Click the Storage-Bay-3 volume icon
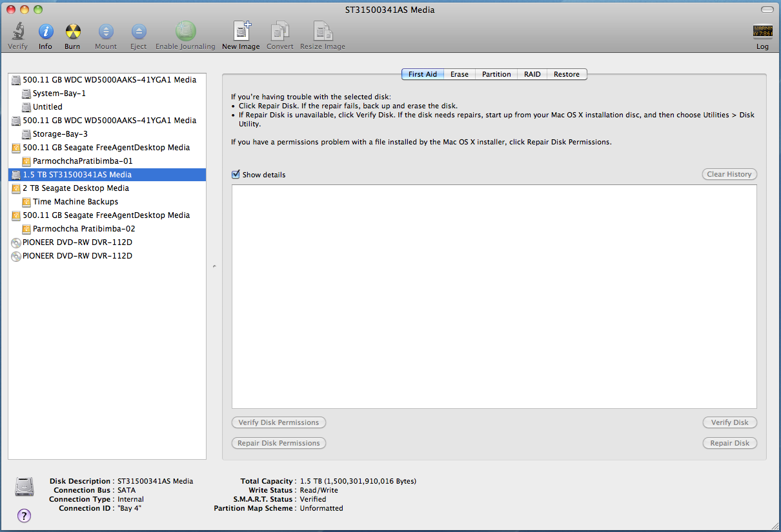 tap(26, 134)
